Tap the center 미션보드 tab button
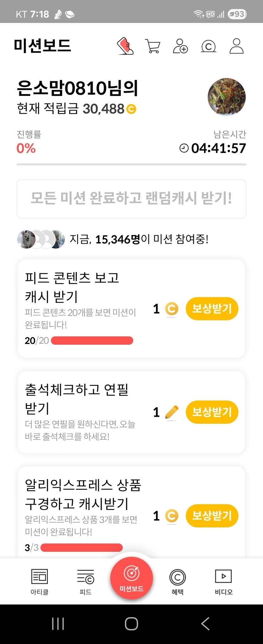The width and height of the screenshot is (263, 644). pos(131,578)
